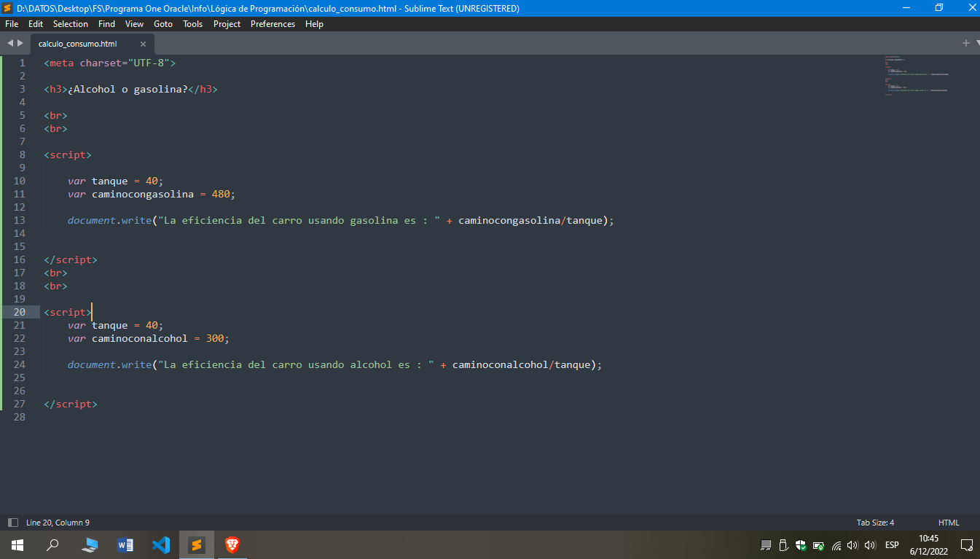Add a new tab with plus icon

pyautogui.click(x=966, y=43)
